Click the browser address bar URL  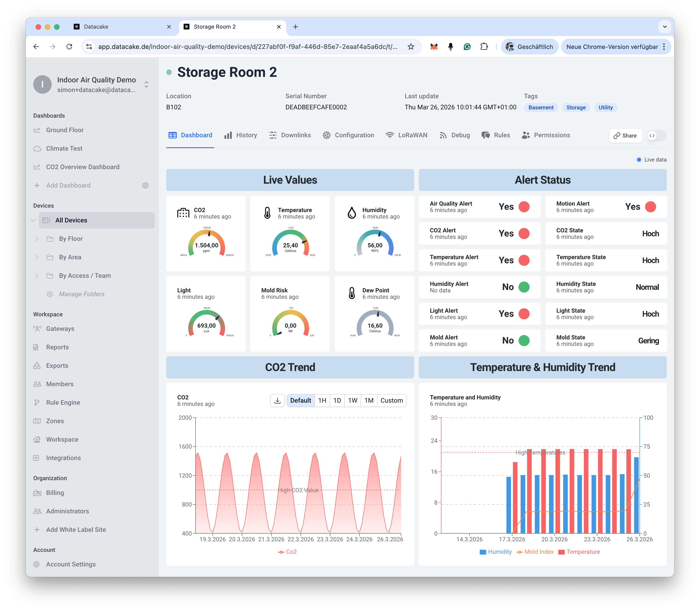coord(248,47)
